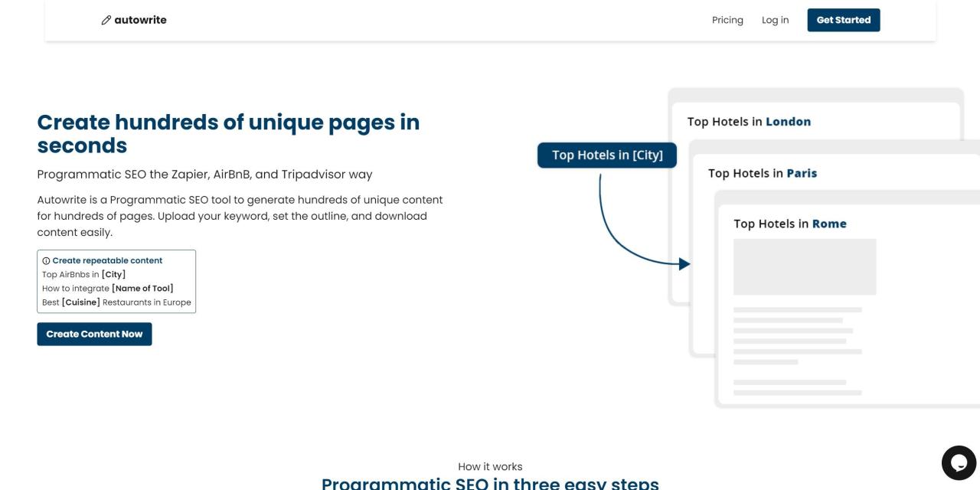Click the Best [Cuisine] Restaurants in Europe example
Viewport: 980px width, 490px height.
coord(116,302)
